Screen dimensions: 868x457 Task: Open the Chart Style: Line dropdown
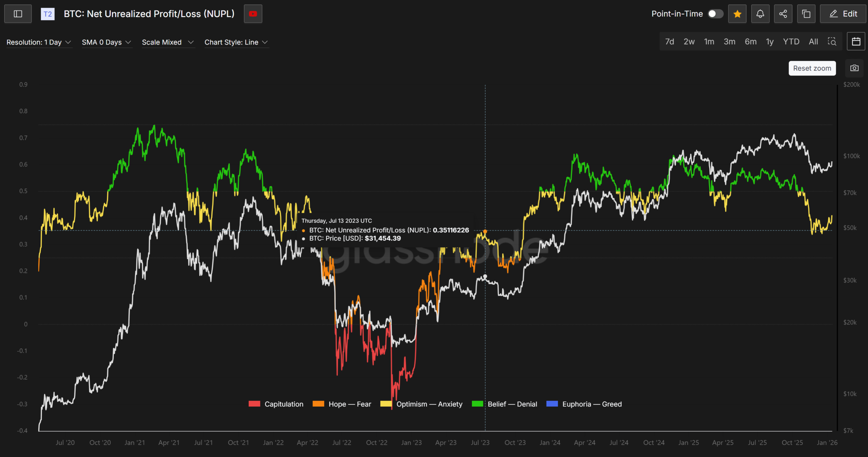(x=236, y=42)
